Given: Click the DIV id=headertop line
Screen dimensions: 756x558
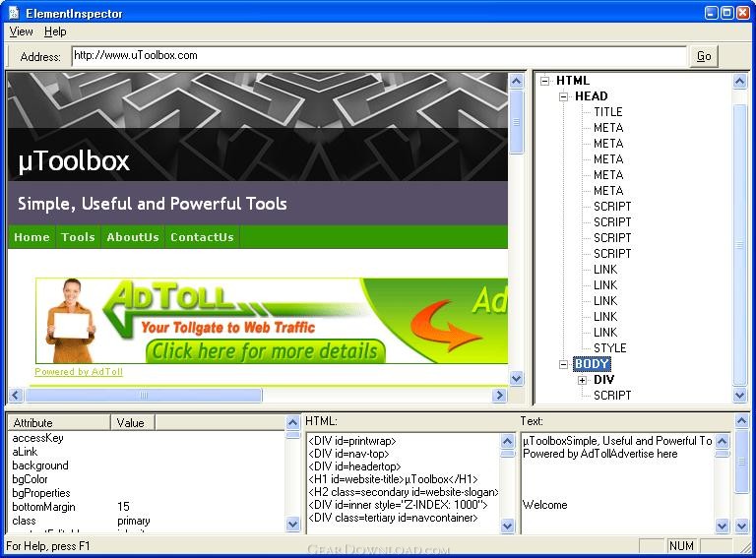Looking at the screenshot, I should tap(354, 466).
